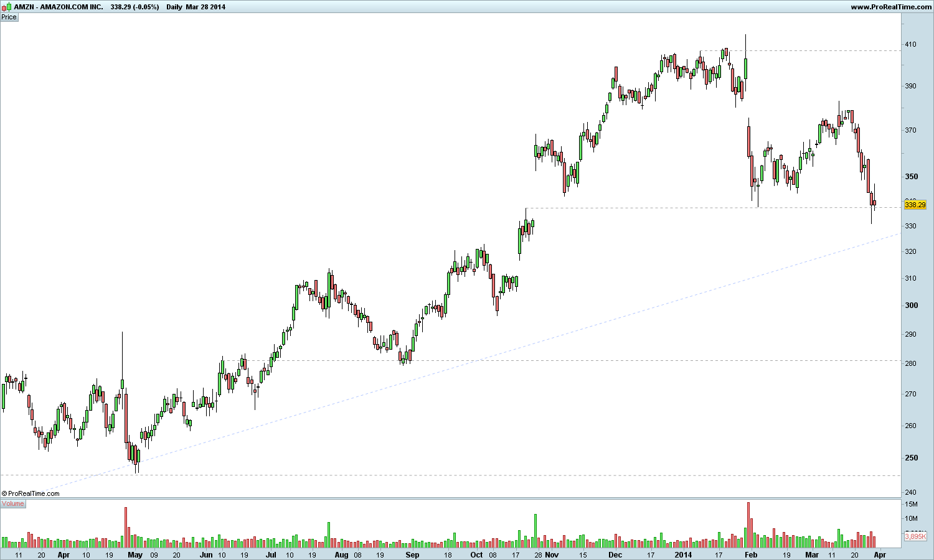
Task: Click the 270 price axis label
Action: [910, 394]
